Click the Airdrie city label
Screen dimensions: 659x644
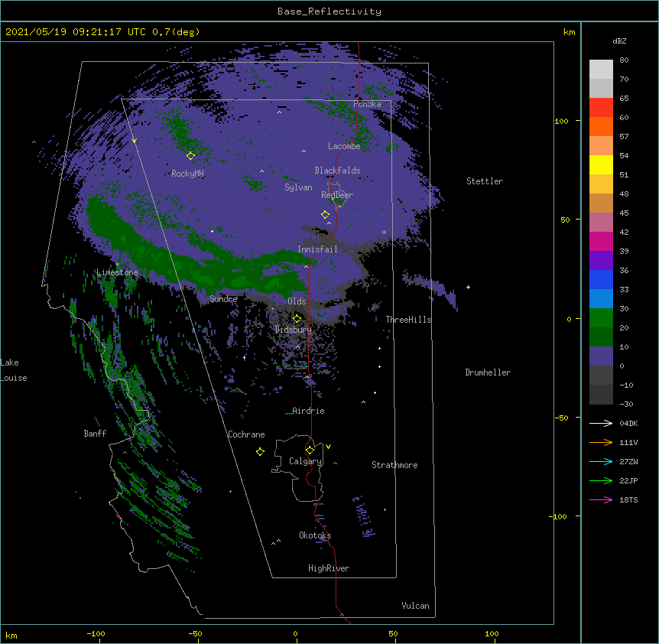pyautogui.click(x=308, y=411)
